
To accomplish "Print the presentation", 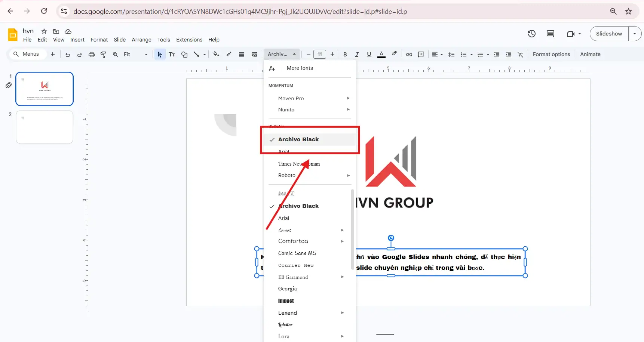I will tap(92, 55).
